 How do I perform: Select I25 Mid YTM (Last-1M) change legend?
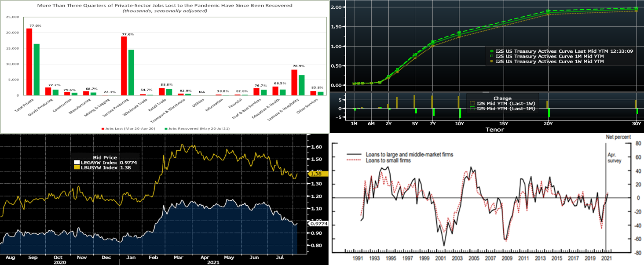[x=502, y=109]
